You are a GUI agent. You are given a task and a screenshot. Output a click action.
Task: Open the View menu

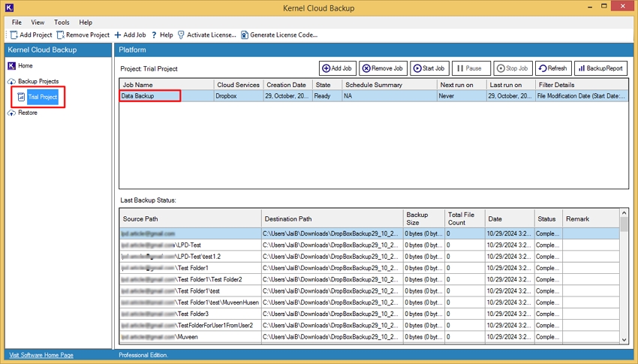tap(38, 23)
